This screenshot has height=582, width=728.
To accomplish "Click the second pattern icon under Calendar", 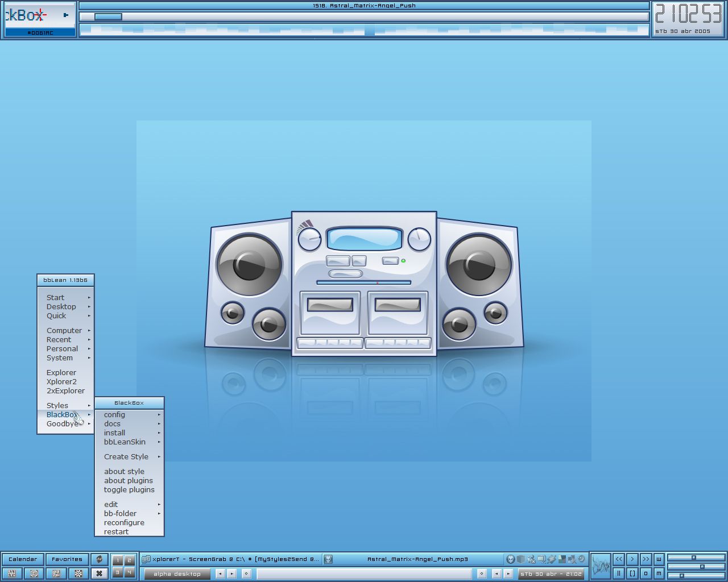I will [34, 573].
